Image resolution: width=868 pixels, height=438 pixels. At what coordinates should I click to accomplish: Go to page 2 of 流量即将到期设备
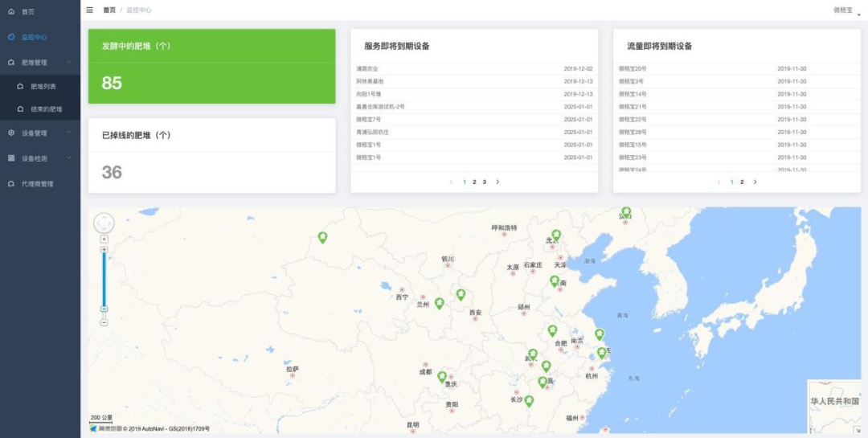click(742, 182)
